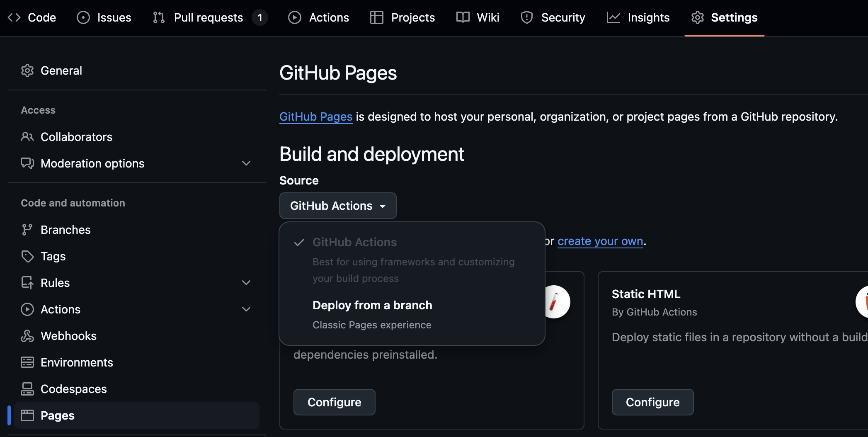Open Pull requests via its branch icon
The image size is (868, 437).
[158, 17]
